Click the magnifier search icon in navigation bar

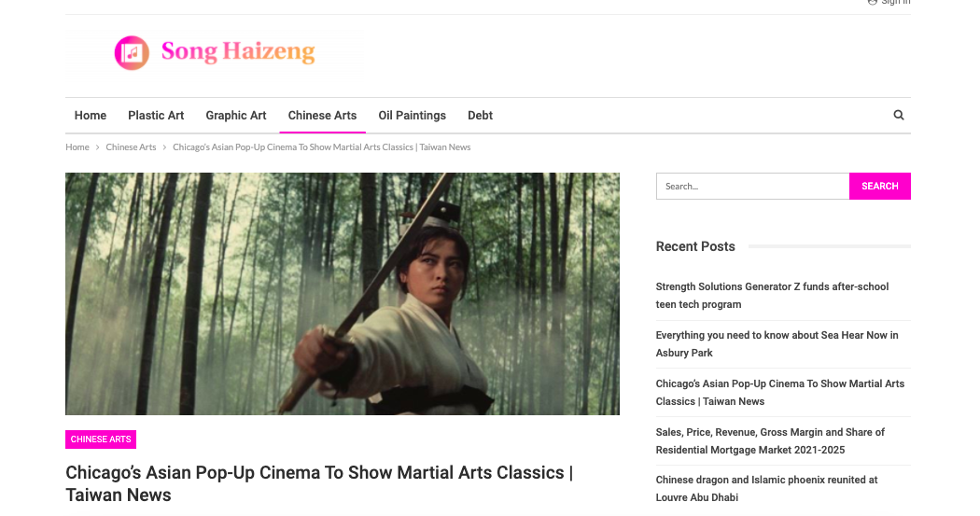898,115
